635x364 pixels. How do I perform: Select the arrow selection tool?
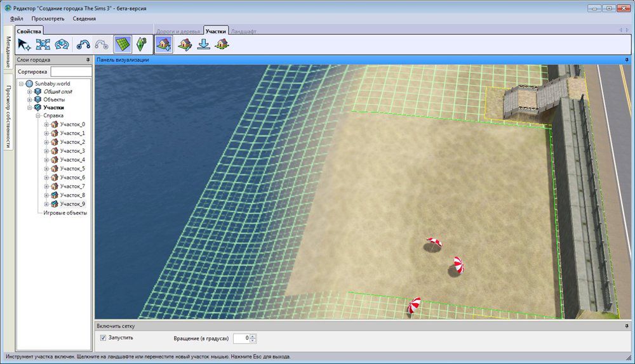(24, 44)
